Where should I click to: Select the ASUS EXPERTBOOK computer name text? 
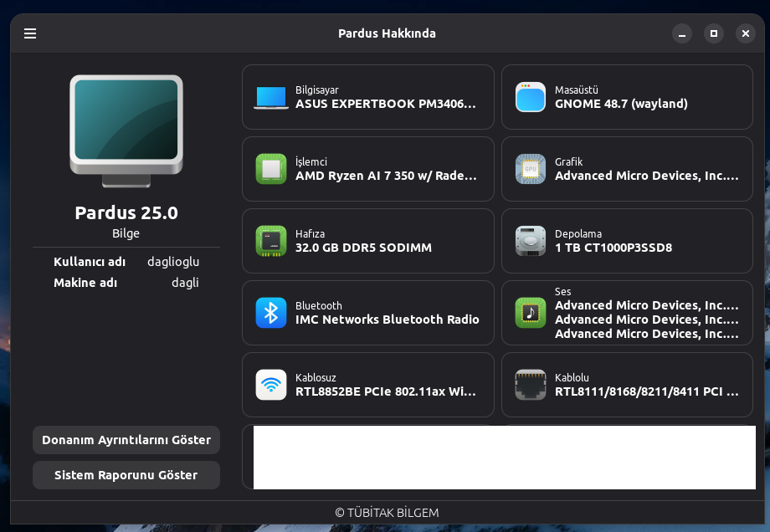[386, 105]
